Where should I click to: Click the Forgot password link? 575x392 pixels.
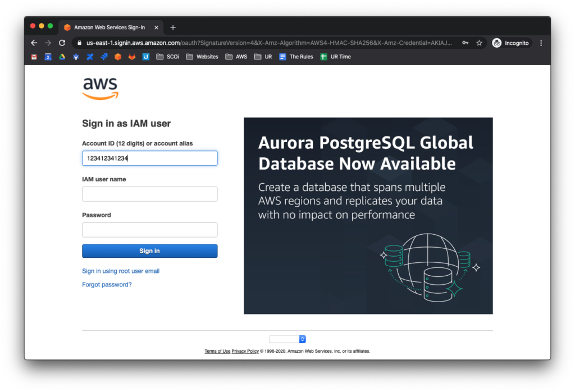click(x=107, y=285)
